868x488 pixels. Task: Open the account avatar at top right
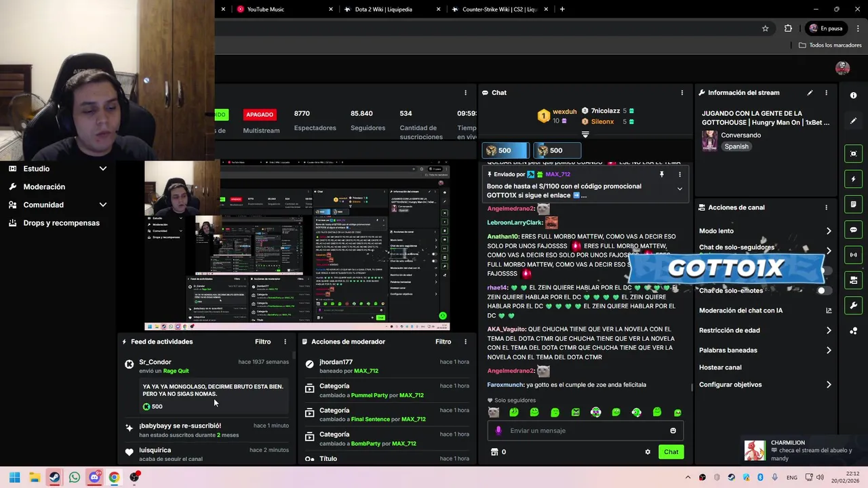[x=842, y=68]
